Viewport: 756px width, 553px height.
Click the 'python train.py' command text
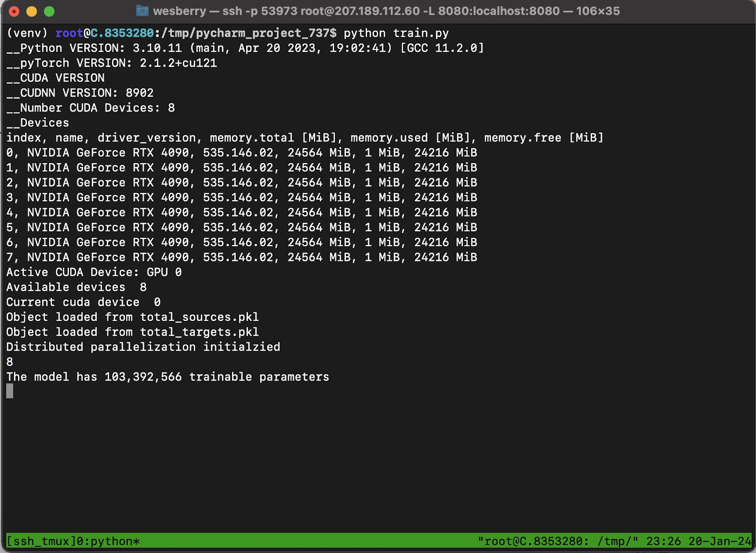click(x=396, y=33)
